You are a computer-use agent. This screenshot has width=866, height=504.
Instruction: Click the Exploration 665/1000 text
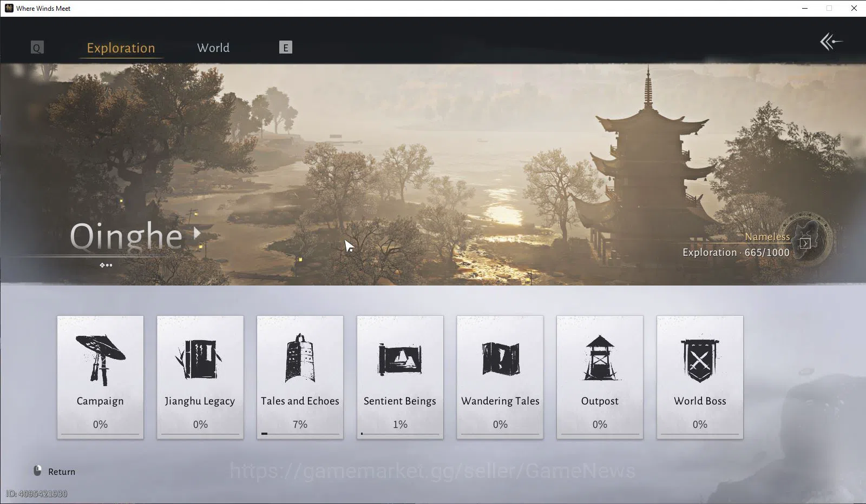tap(736, 253)
